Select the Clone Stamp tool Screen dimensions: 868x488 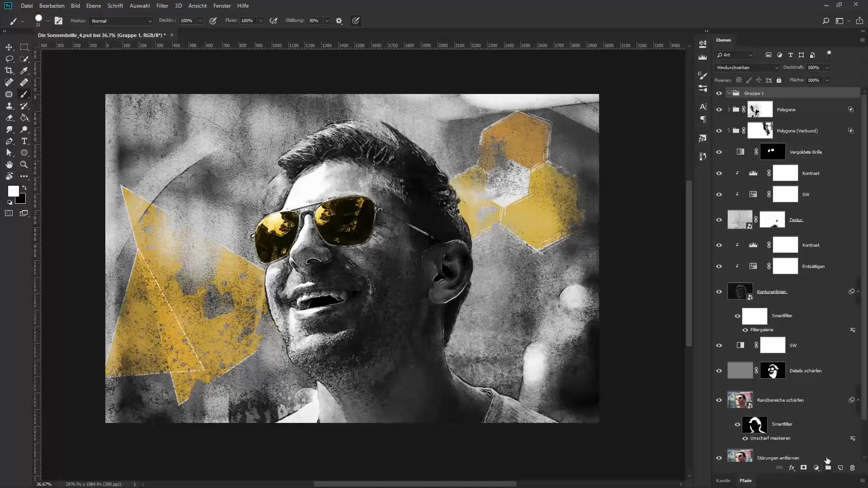[x=9, y=106]
